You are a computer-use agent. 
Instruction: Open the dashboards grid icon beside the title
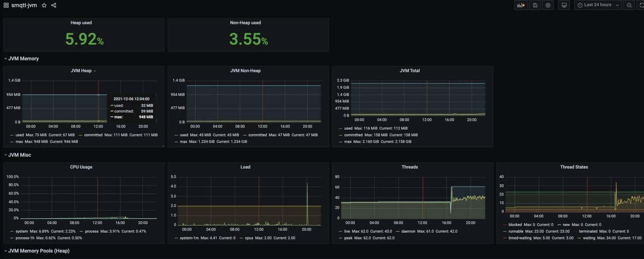tap(6, 5)
